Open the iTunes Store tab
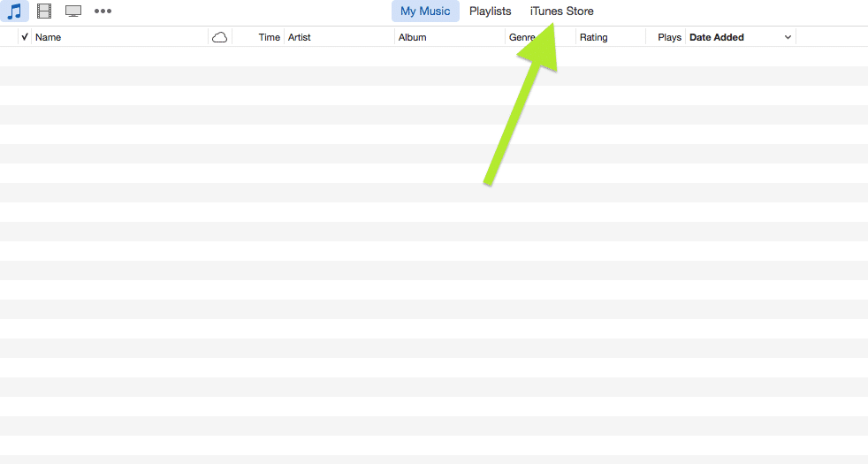 pos(561,11)
